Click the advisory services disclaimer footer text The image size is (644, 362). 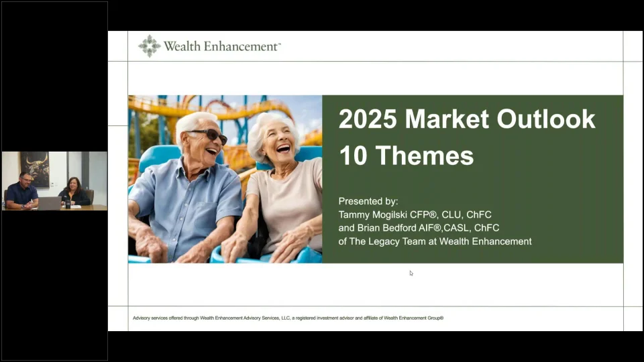pyautogui.click(x=288, y=318)
